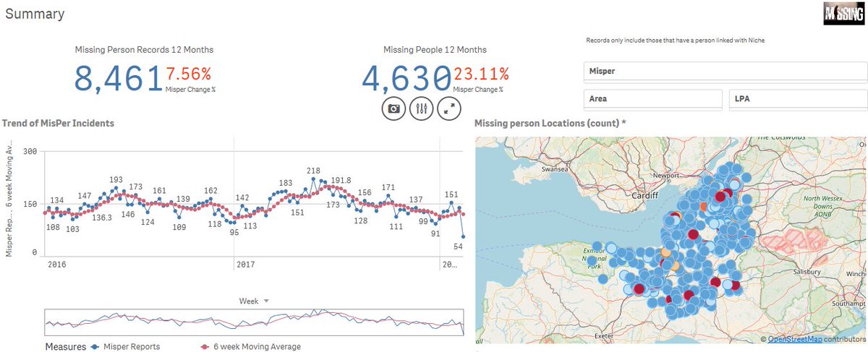Select the 4,630 Missing People KPI
Screen dimensions: 868x352
point(406,79)
